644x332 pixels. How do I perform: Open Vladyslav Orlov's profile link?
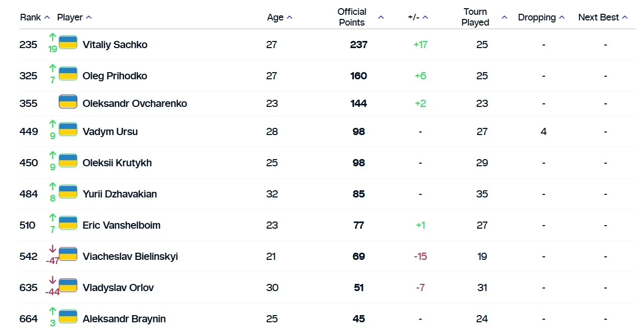118,287
